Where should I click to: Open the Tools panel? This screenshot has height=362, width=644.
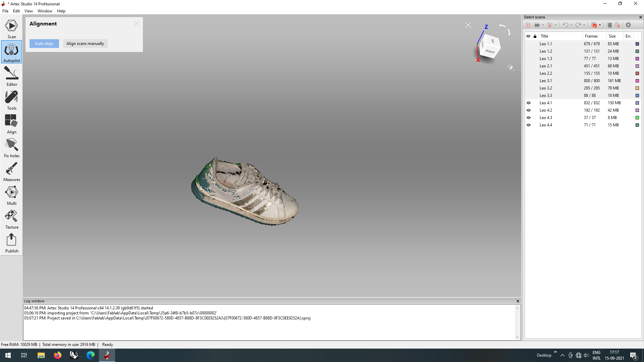(11, 100)
